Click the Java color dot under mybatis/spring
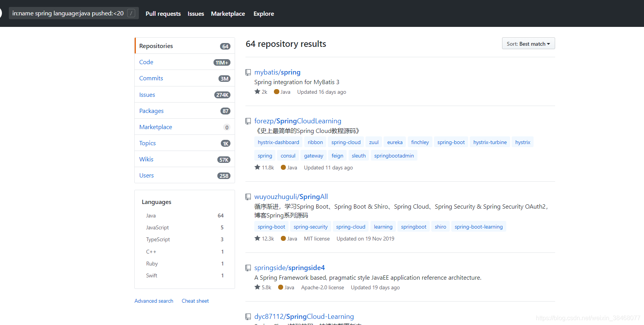Viewport: 644px width, 325px height. click(276, 92)
